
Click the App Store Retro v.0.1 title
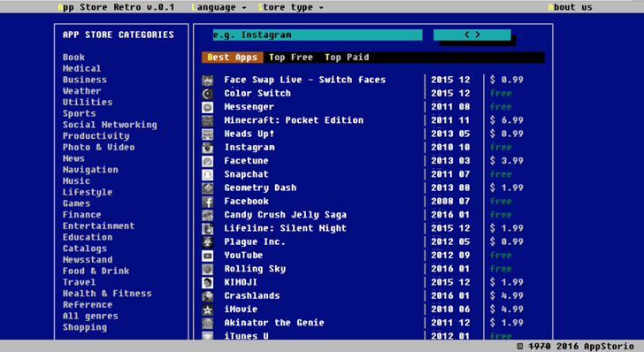[116, 7]
